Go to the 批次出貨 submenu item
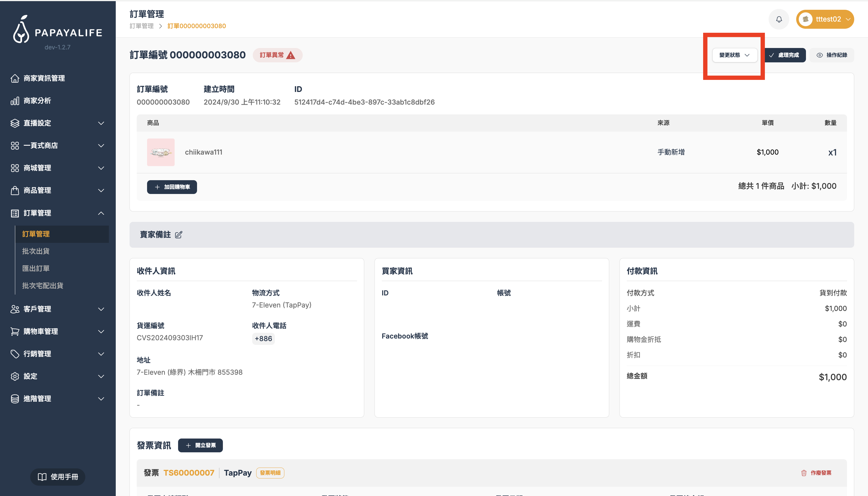 pyautogui.click(x=36, y=251)
